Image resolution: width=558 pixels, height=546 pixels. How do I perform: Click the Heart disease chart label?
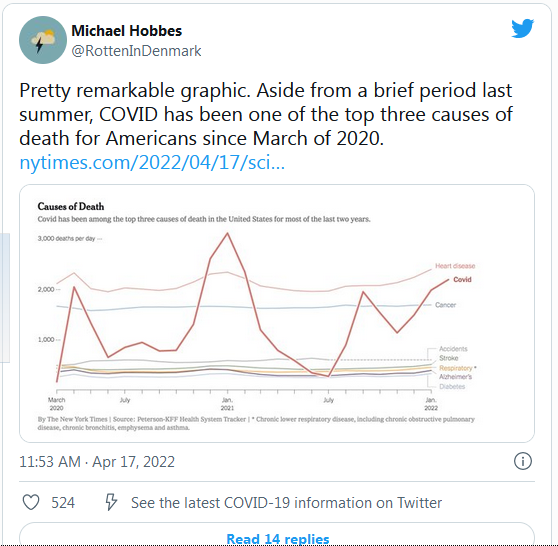(455, 266)
